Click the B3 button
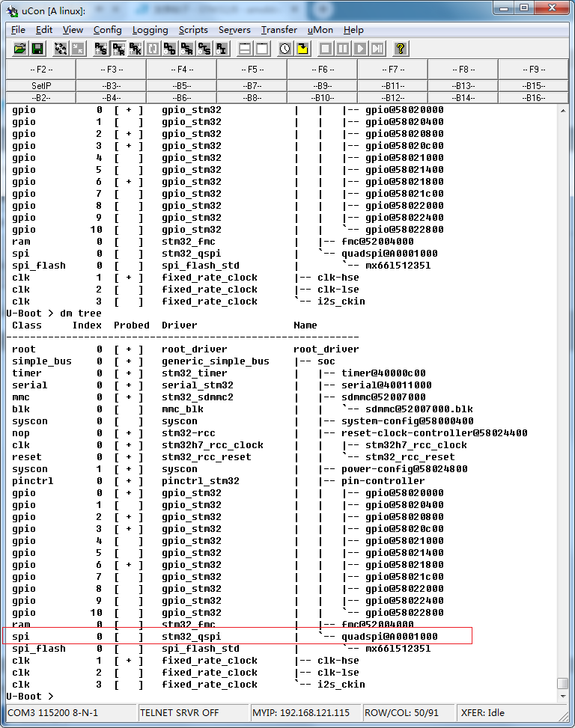 pos(112,86)
